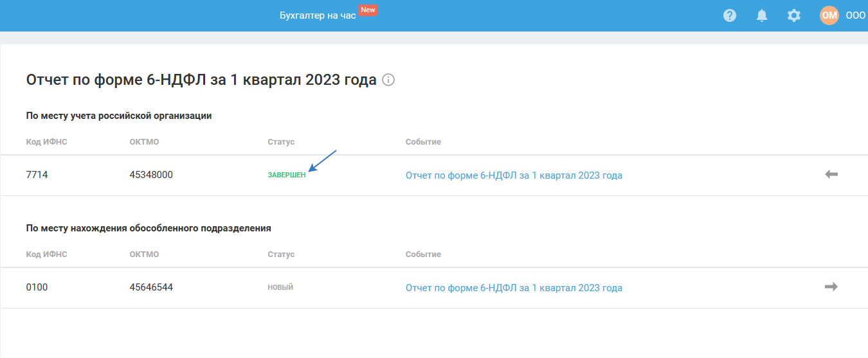Open the help question mark icon
Screen dimensions: 868x358
730,15
